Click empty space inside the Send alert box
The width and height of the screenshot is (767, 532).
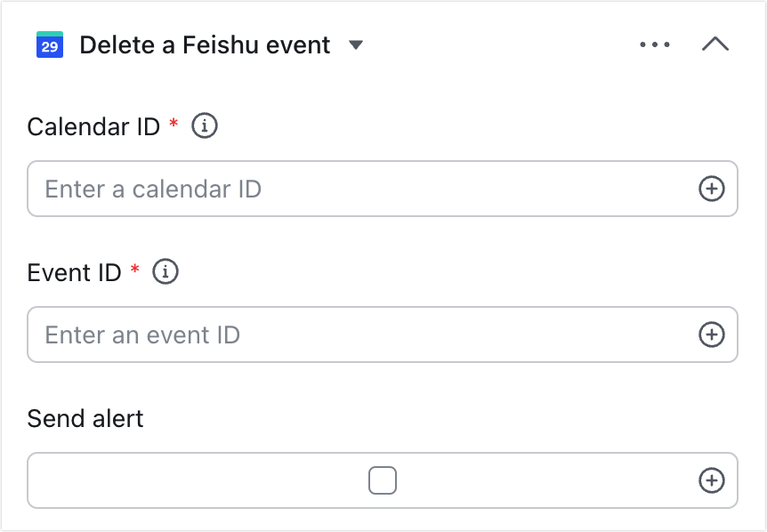(x=196, y=480)
